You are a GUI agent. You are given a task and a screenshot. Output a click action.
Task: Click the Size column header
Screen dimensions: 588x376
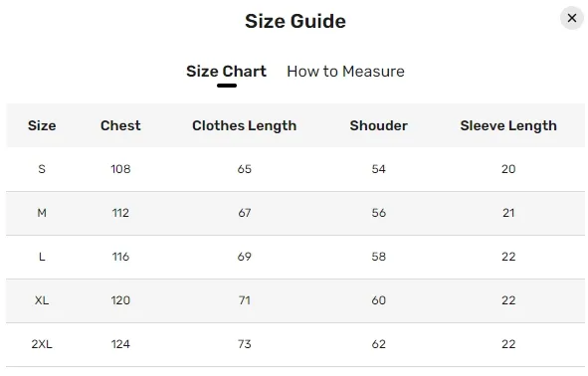[x=42, y=125]
